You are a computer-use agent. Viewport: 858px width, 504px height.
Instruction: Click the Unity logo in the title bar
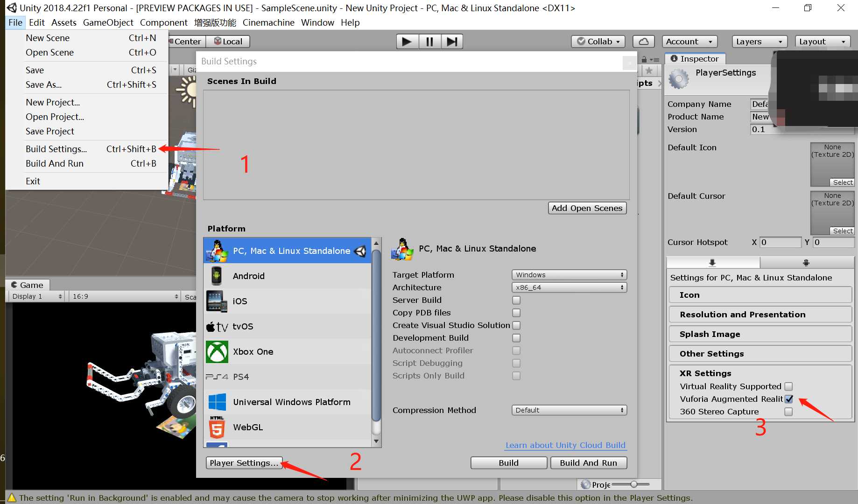click(x=11, y=8)
